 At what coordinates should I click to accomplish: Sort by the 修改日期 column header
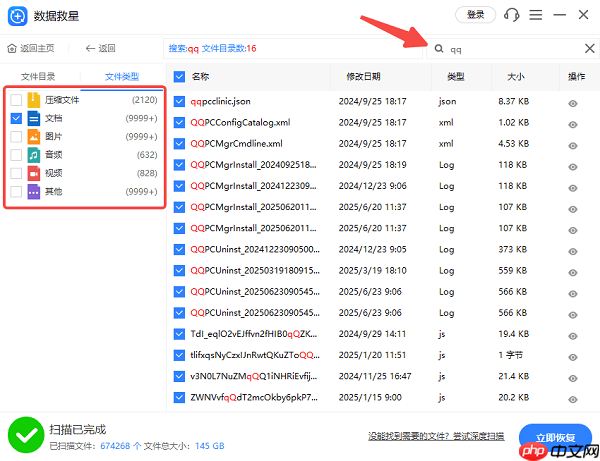(x=363, y=77)
